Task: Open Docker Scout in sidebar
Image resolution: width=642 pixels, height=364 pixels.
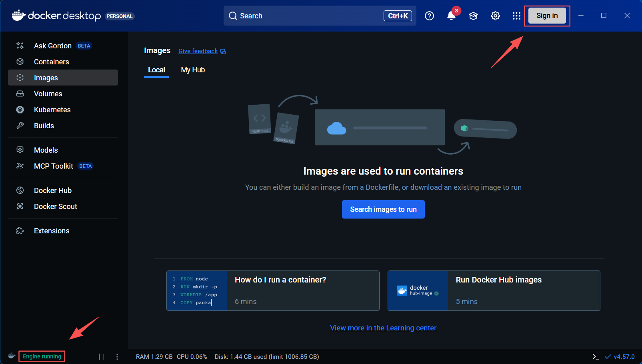Action: (x=63, y=206)
